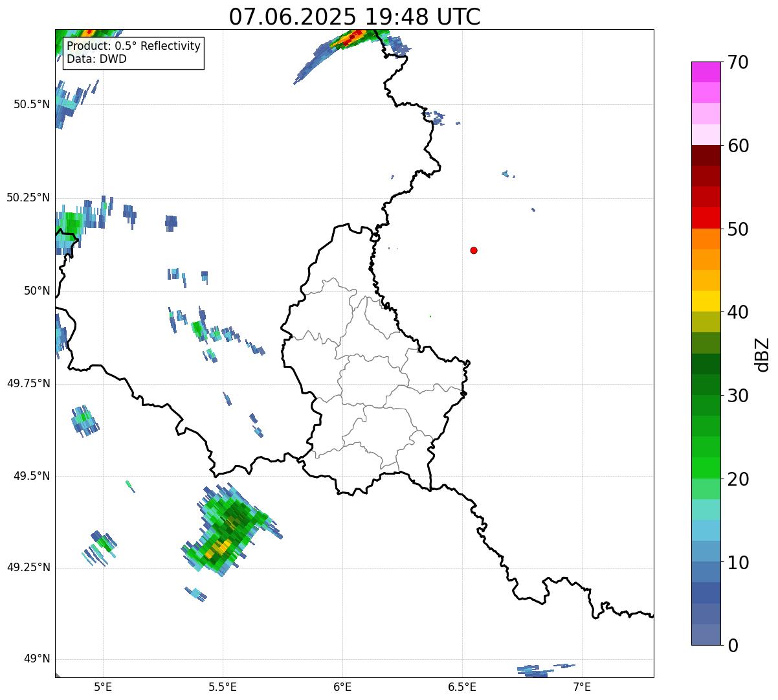Image resolution: width=778 pixels, height=700 pixels.
Task: Click longitude label 5°E
Action: coord(103,686)
